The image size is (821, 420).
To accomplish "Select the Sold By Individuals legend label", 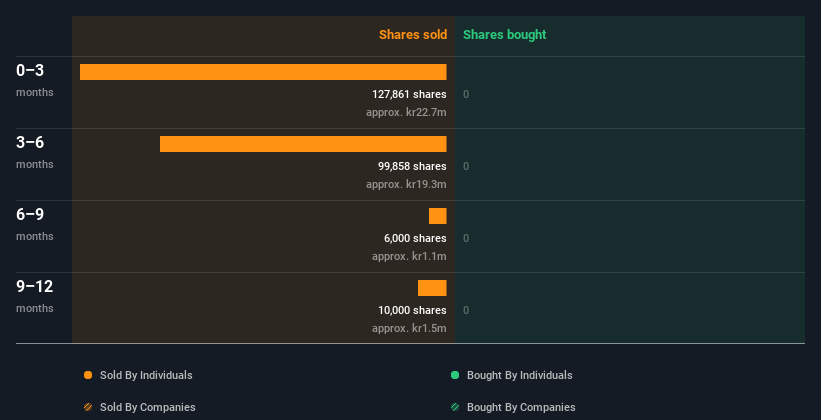I will (x=146, y=375).
